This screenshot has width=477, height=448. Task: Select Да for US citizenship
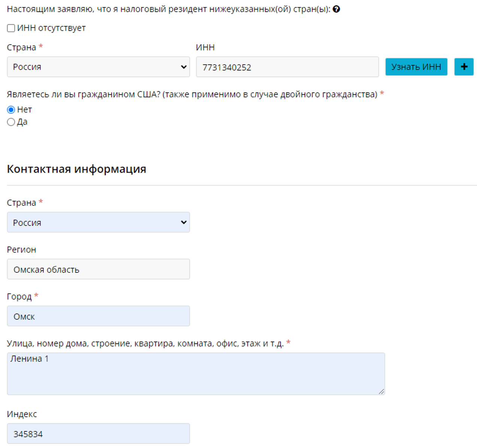(x=11, y=122)
